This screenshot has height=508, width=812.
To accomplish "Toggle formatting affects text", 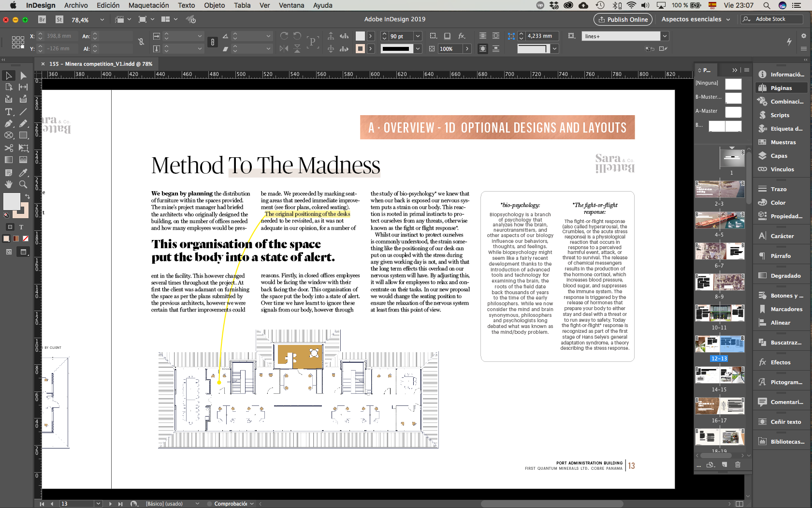I will pos(21,227).
